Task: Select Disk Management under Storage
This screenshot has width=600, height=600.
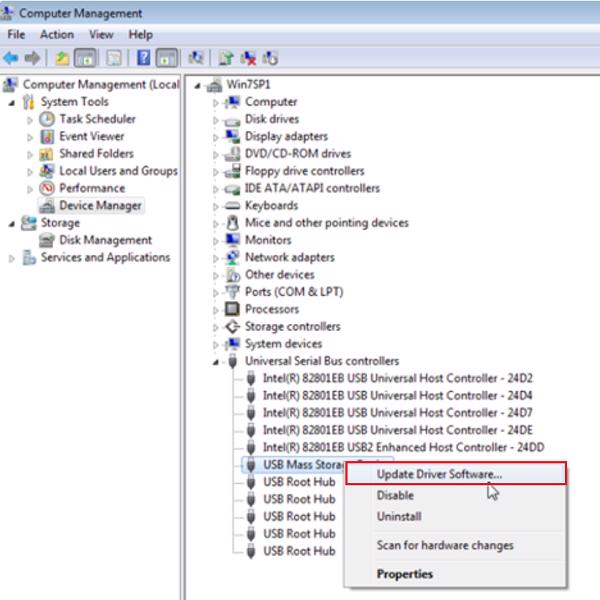Action: [x=105, y=240]
